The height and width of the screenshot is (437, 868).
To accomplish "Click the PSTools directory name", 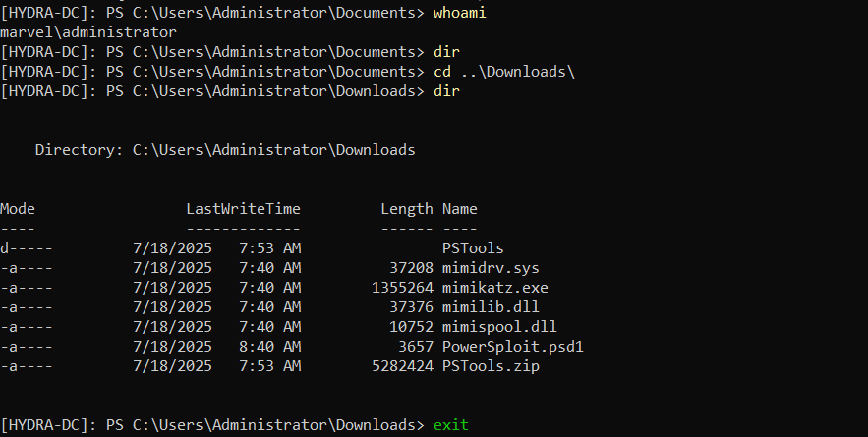I will coord(473,248).
